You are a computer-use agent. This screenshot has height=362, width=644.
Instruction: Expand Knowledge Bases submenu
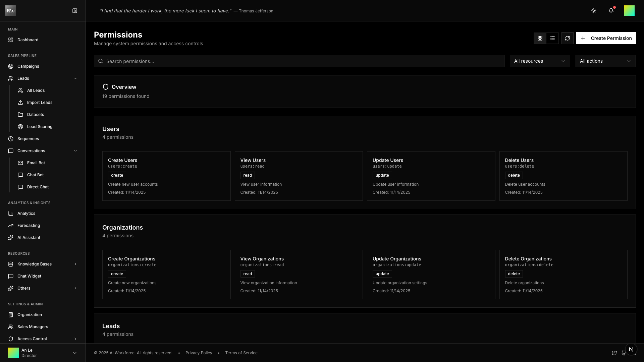pos(75,264)
